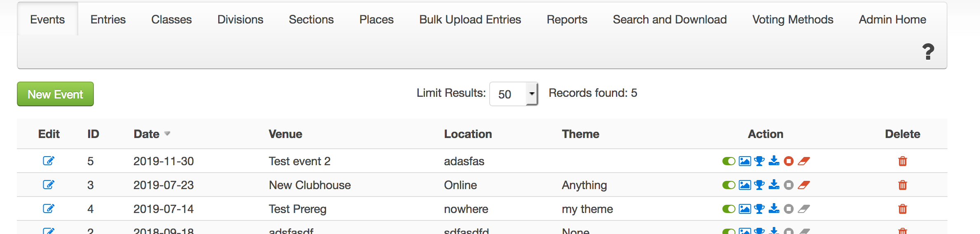Open the Bulk Upload Entries tab
Viewport: 980px width, 234px height.
(470, 19)
